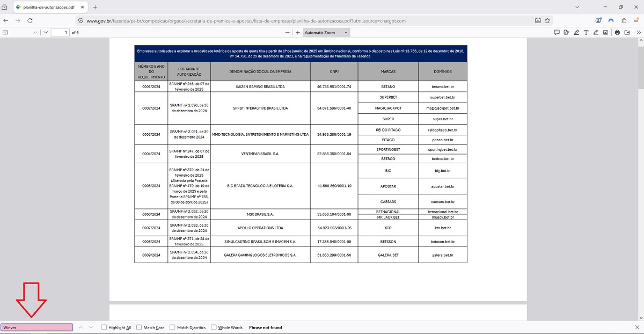The image size is (644, 334).
Task: Select the add image tool
Action: pos(605,32)
